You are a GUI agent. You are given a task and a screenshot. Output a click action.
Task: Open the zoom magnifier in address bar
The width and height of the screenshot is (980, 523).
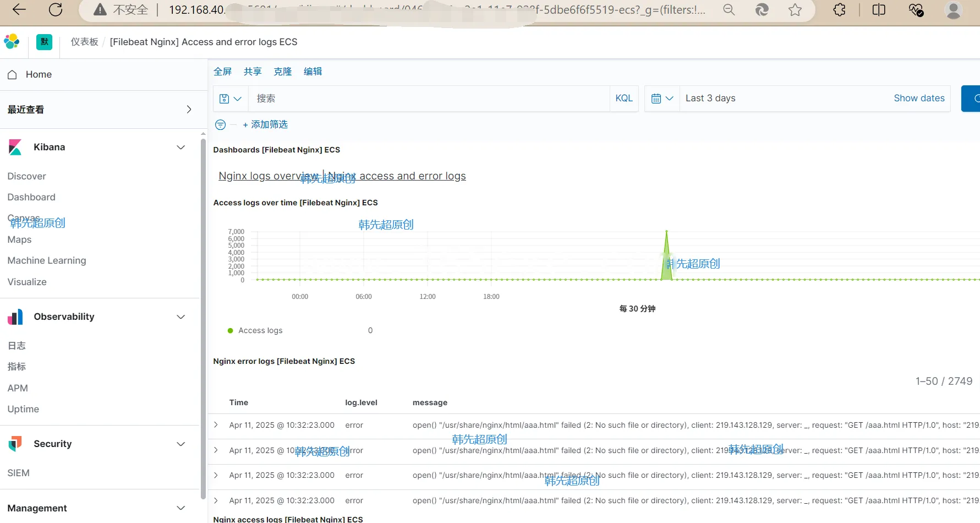(x=729, y=9)
